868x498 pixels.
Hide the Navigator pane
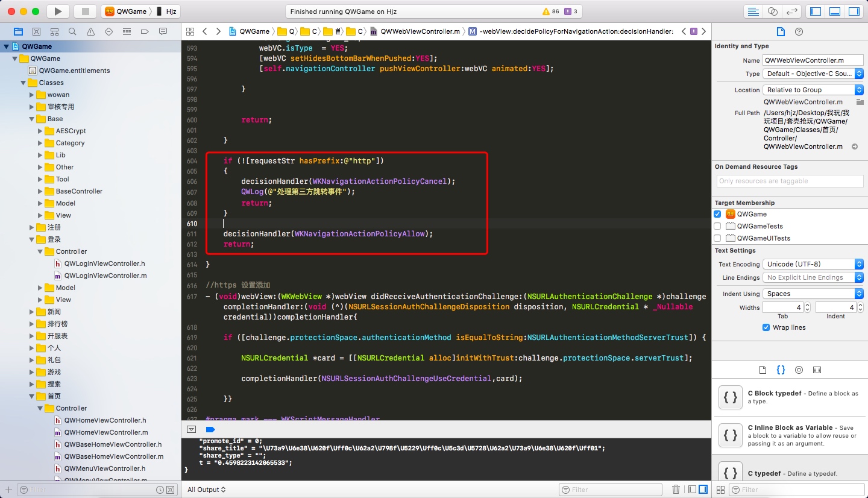coord(816,11)
